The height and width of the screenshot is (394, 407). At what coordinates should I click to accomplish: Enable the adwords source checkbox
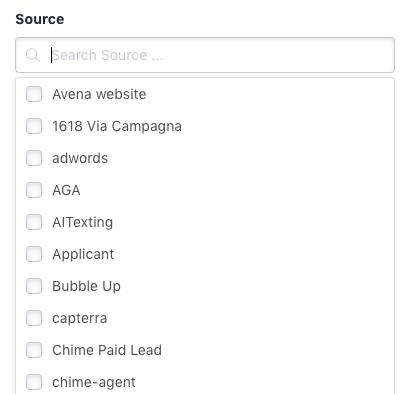[34, 158]
